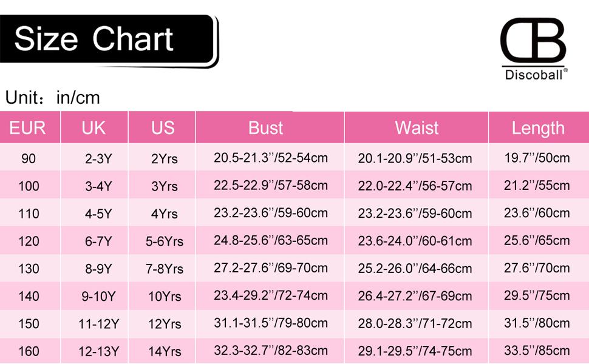Click the bust value 24.8-25.6''/63-65cm

(x=271, y=241)
